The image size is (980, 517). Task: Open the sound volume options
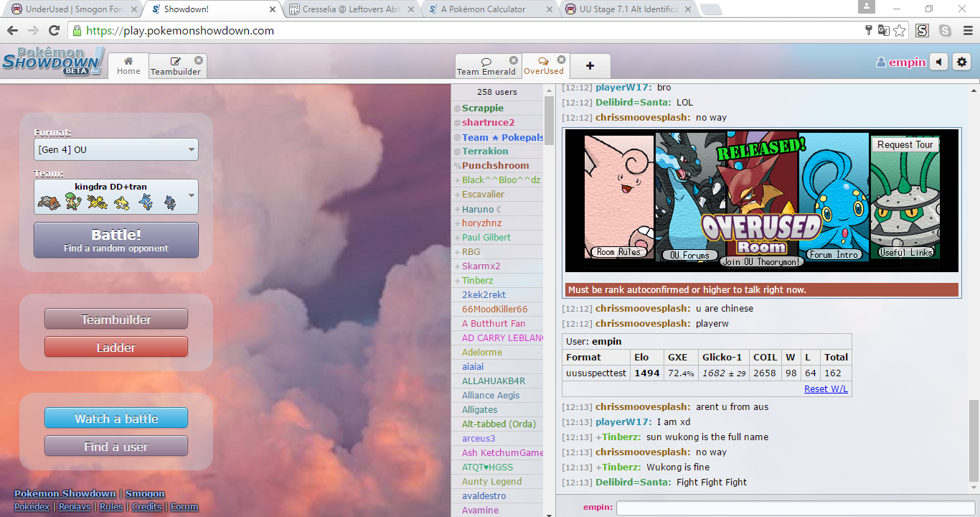938,62
